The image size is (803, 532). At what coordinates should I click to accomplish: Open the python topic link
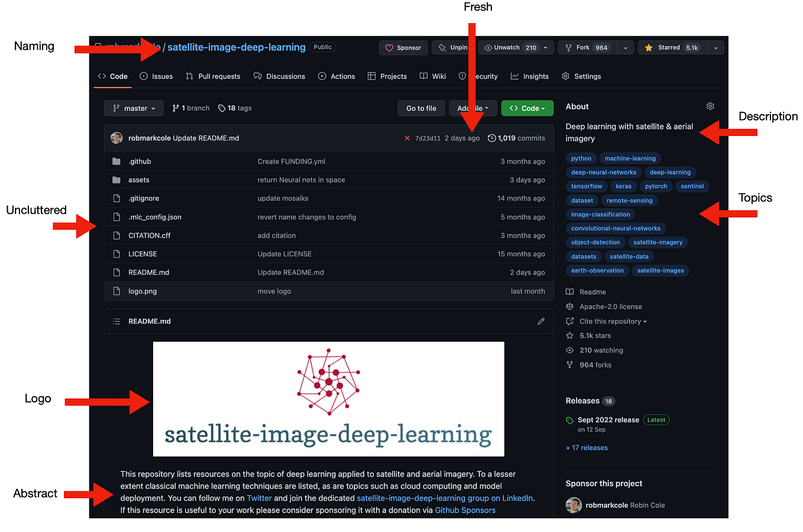tap(580, 158)
